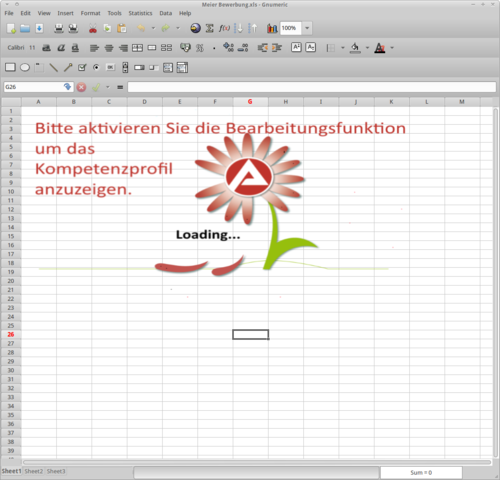Screen dimensions: 500x480
Task: Open the print preview
Action: point(73,28)
